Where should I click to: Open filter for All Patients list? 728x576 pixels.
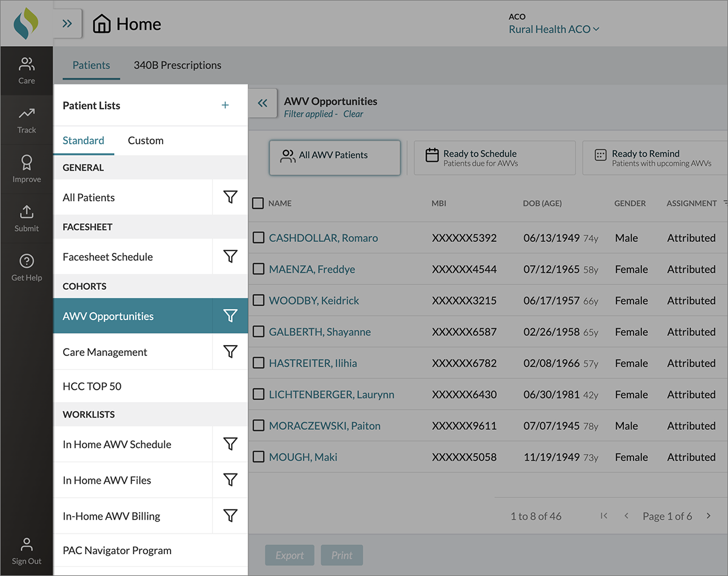[x=230, y=197]
